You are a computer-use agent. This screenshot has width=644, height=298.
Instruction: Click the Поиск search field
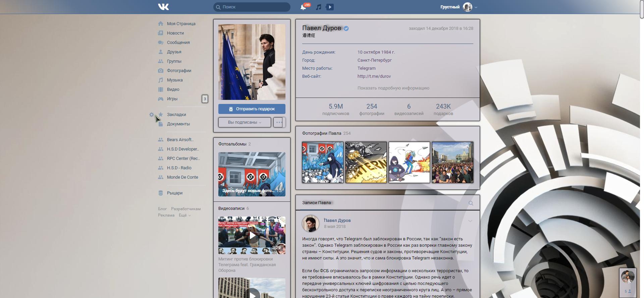point(252,7)
